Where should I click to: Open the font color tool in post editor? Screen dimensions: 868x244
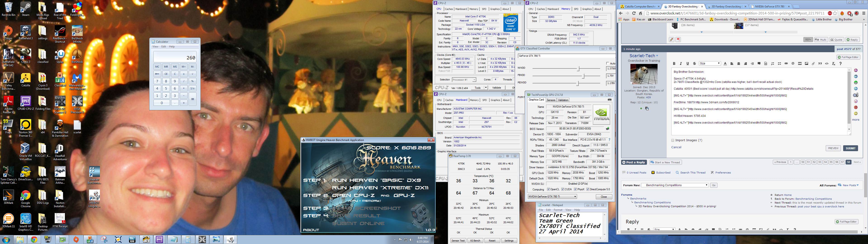click(x=725, y=64)
